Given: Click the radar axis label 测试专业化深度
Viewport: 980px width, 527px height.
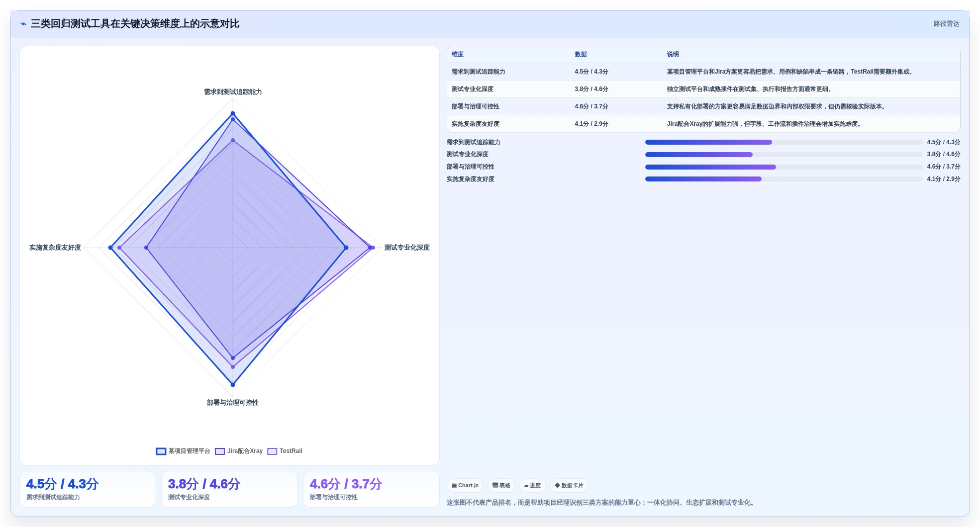Looking at the screenshot, I should pos(407,248).
